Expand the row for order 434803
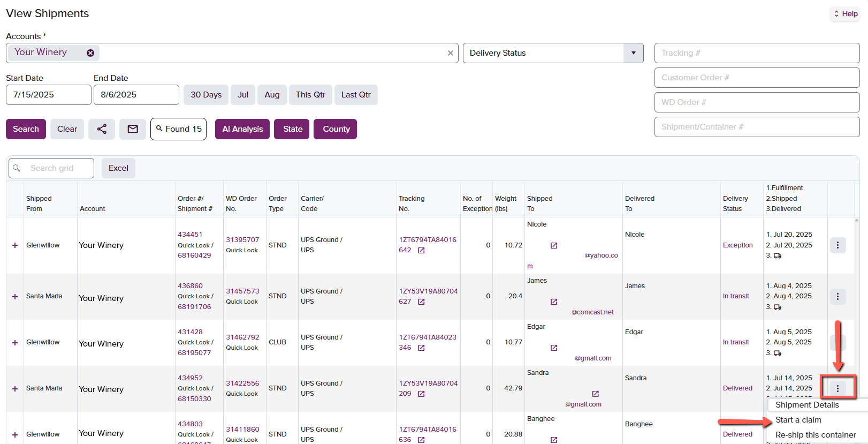This screenshot has width=868, height=444. [x=15, y=435]
